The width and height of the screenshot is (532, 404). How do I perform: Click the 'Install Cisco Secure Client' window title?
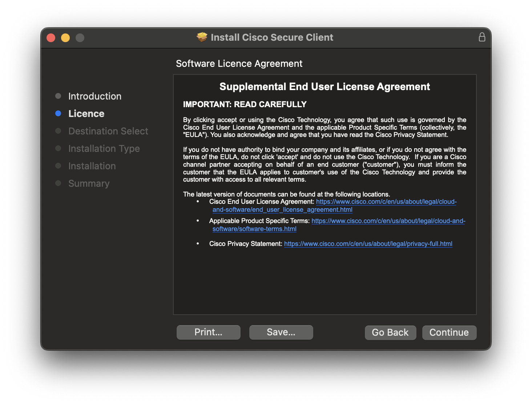coord(272,37)
